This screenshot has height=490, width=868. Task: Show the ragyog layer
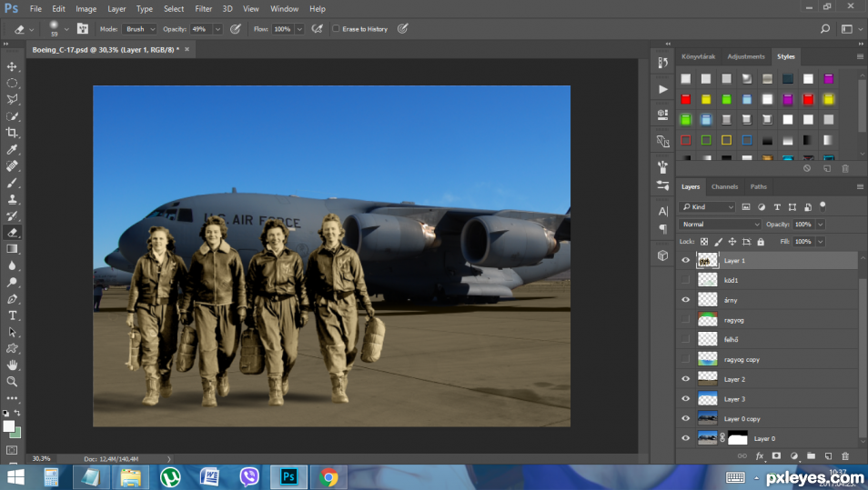(685, 320)
